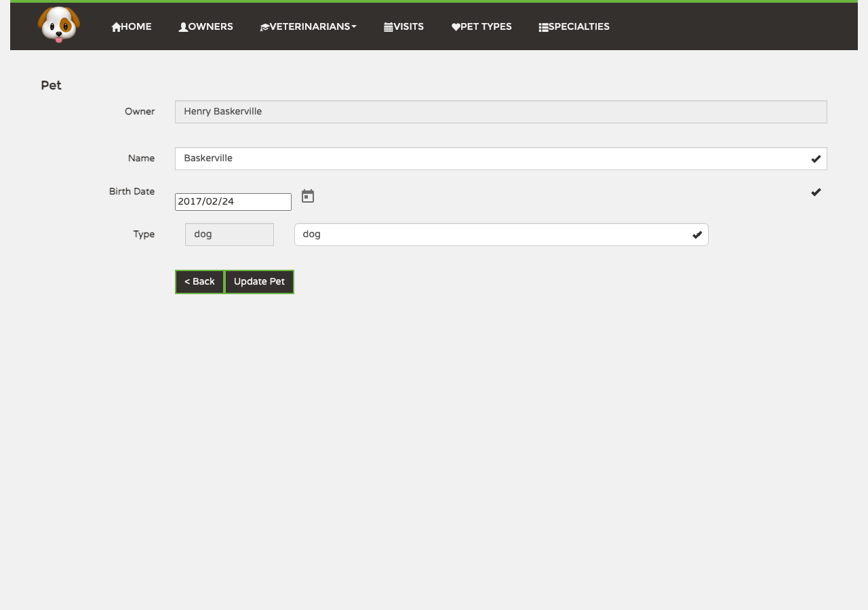This screenshot has width=868, height=610.
Task: Click the veterinarians graduation cap icon
Action: [265, 27]
